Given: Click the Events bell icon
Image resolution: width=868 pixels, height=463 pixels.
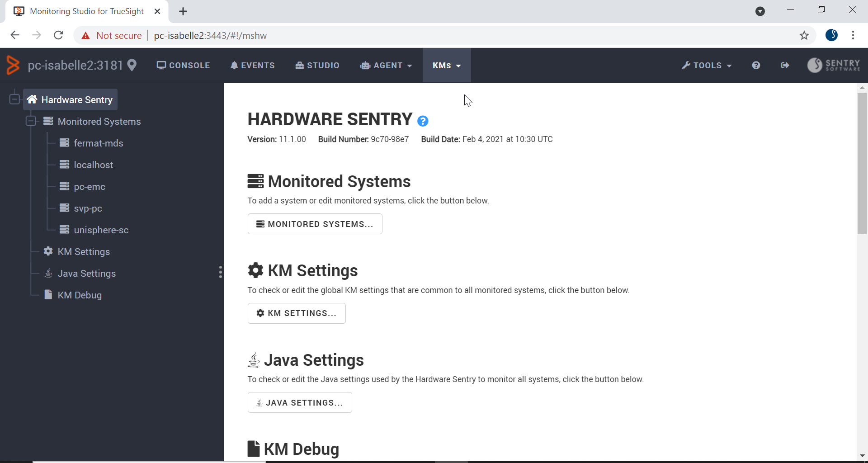Looking at the screenshot, I should click(235, 65).
